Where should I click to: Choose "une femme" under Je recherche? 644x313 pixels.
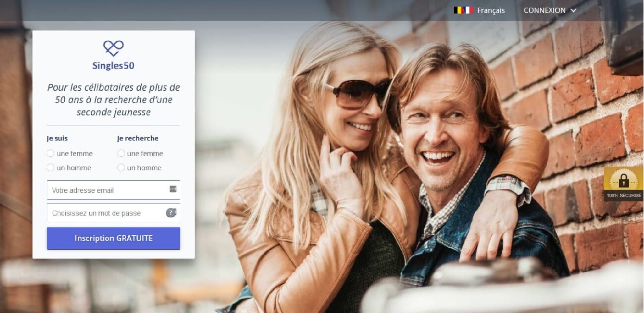coord(121,153)
